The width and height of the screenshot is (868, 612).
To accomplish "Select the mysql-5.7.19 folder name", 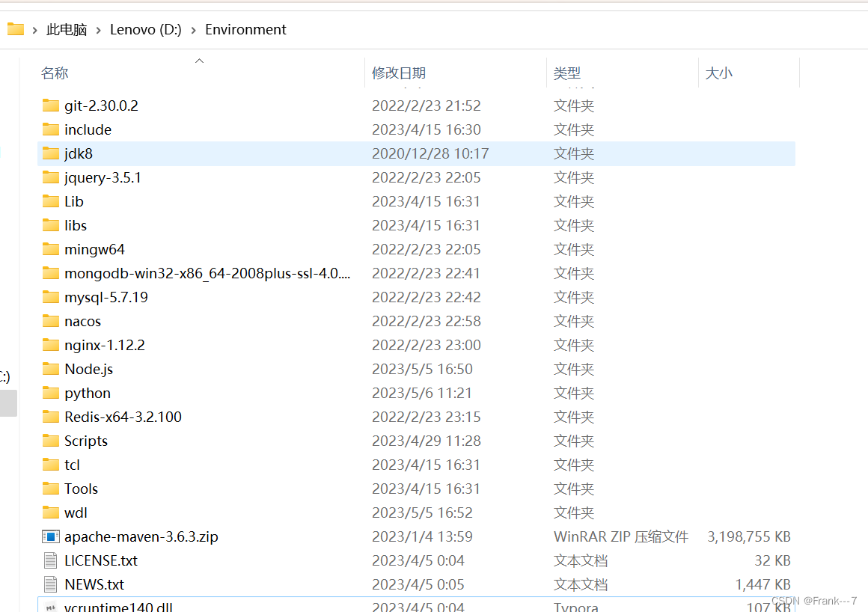I will coord(106,297).
